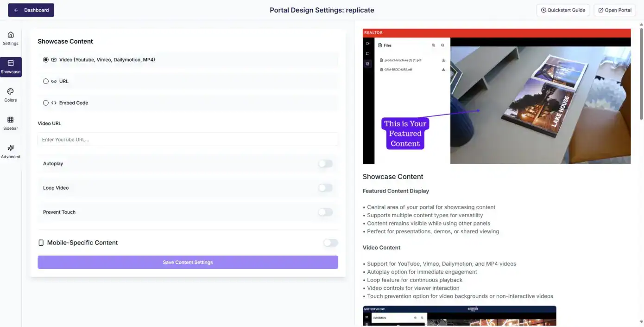The width and height of the screenshot is (644, 327).
Task: Select the Showcase sidebar icon
Action: click(x=11, y=67)
